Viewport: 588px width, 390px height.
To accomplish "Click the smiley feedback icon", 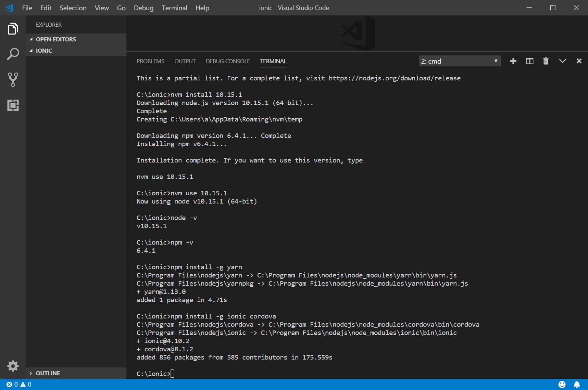I will [562, 385].
